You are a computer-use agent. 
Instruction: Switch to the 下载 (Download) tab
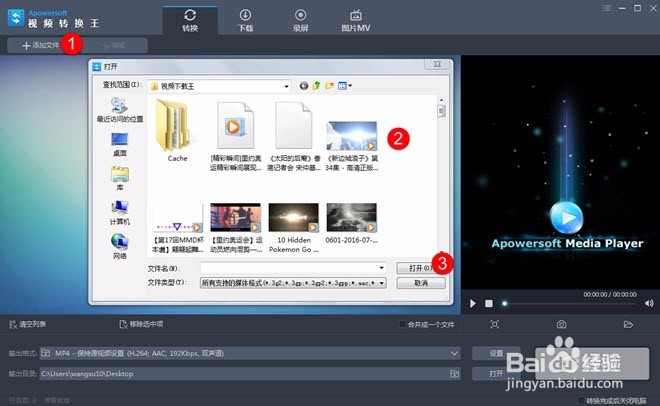pyautogui.click(x=245, y=21)
